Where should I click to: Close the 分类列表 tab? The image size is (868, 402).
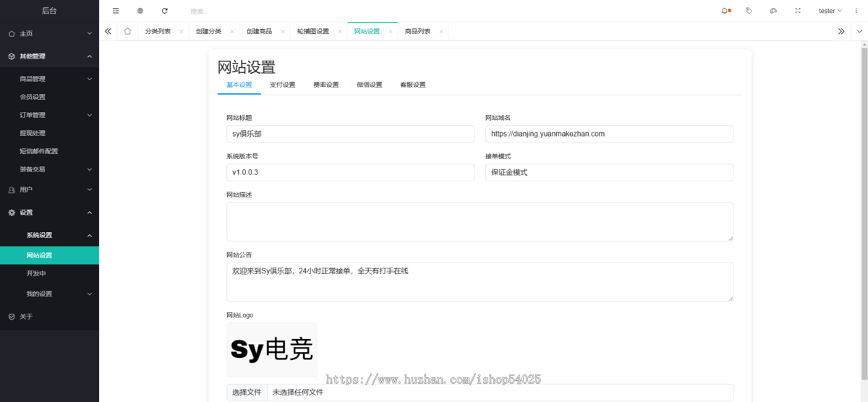tap(182, 32)
